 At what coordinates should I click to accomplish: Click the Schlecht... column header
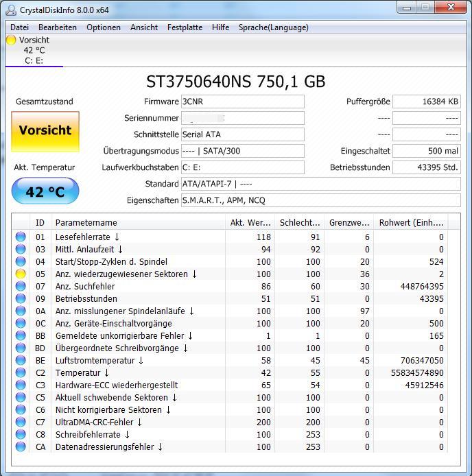(300, 222)
